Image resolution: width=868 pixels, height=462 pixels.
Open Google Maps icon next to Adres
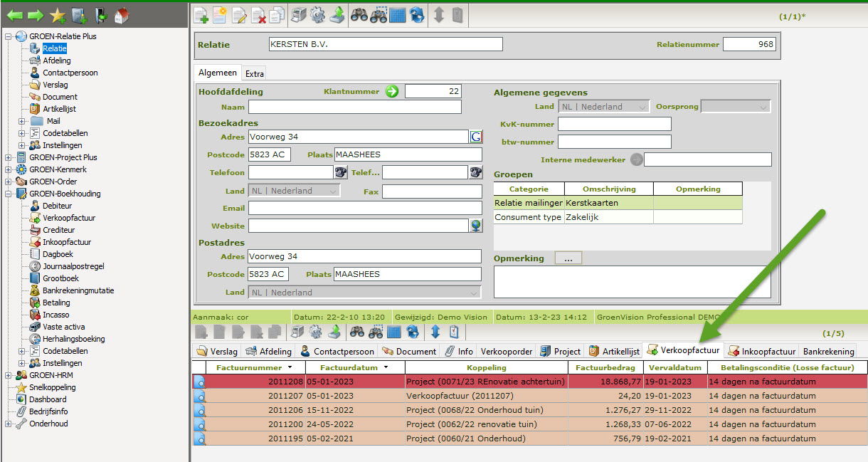pyautogui.click(x=476, y=137)
